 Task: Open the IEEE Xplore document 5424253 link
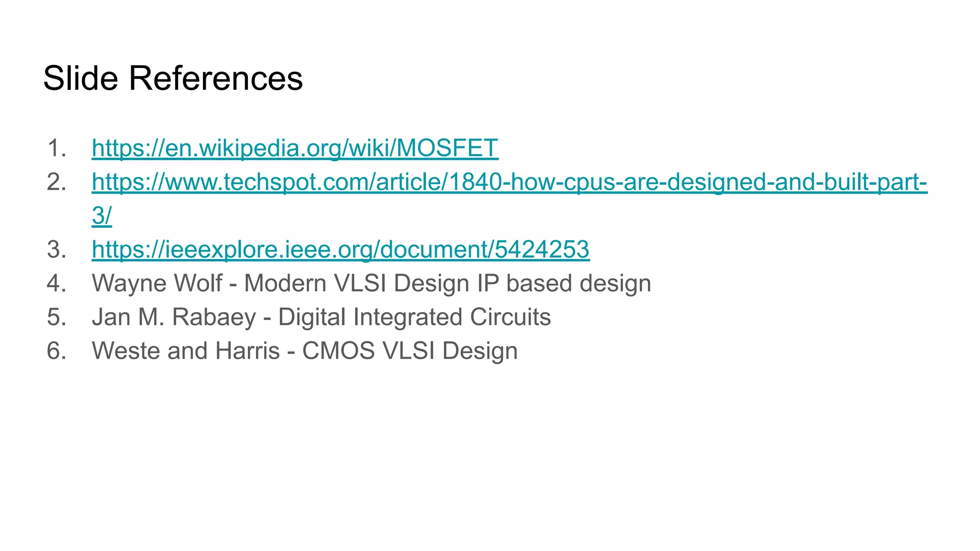click(x=341, y=250)
